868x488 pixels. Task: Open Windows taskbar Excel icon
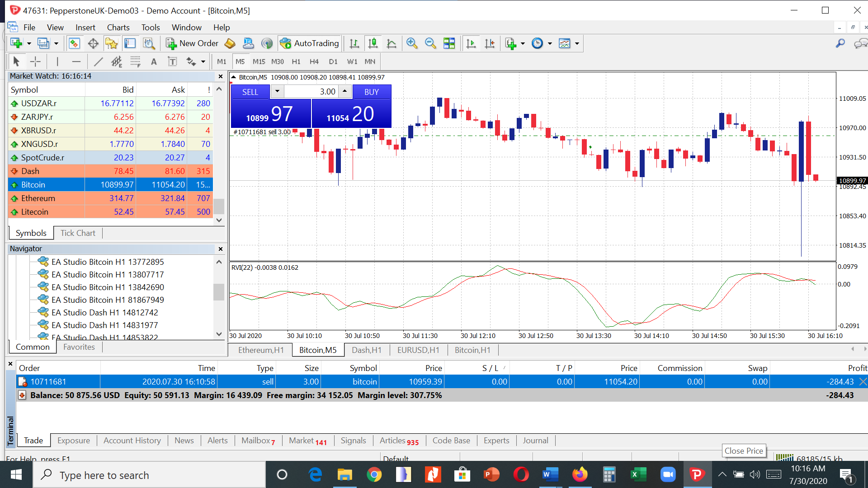[638, 474]
